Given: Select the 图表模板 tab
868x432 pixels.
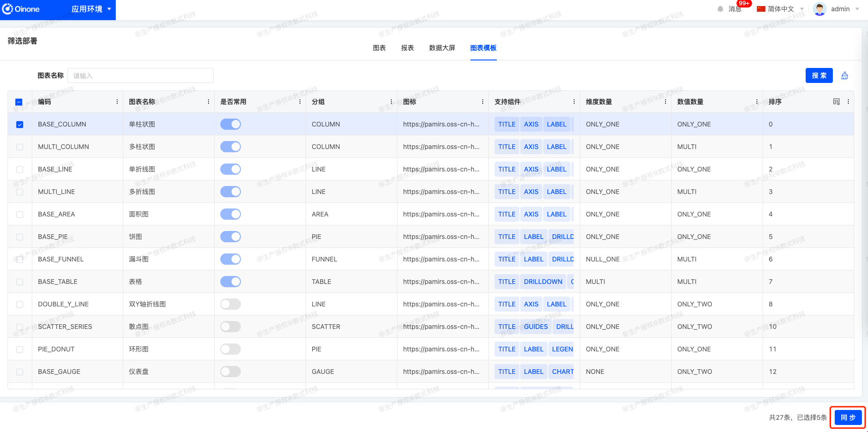Looking at the screenshot, I should [483, 48].
